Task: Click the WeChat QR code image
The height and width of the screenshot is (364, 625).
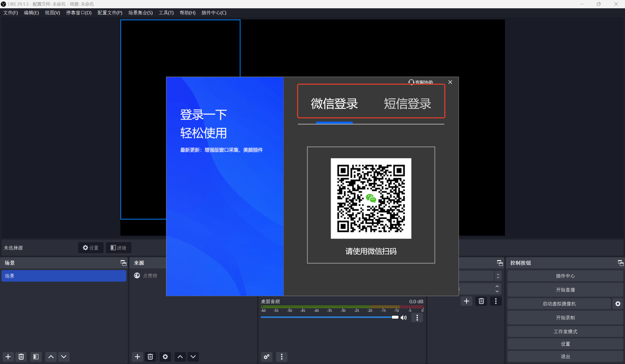Action: pos(371,199)
